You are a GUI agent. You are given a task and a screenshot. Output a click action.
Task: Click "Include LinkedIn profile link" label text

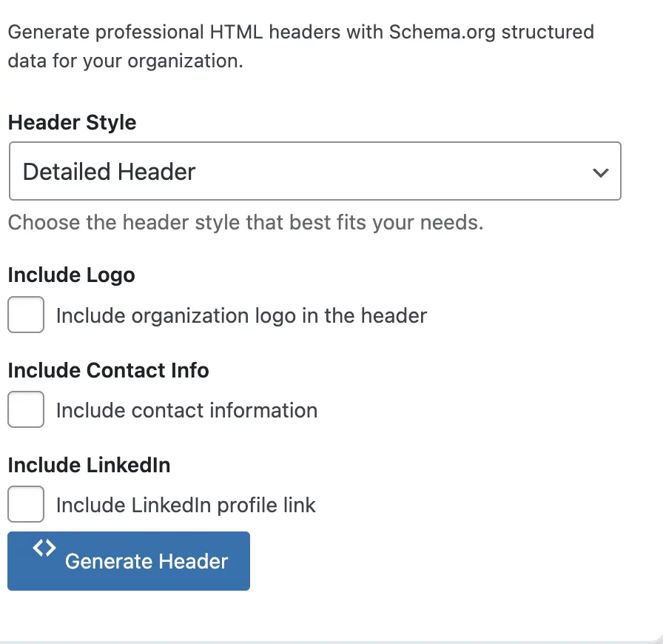[186, 506]
